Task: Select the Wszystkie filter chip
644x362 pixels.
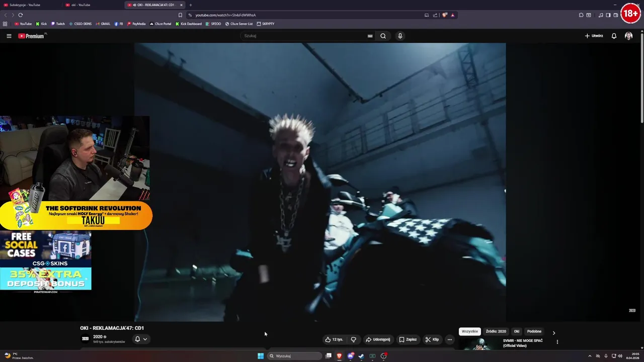Action: [x=470, y=331]
